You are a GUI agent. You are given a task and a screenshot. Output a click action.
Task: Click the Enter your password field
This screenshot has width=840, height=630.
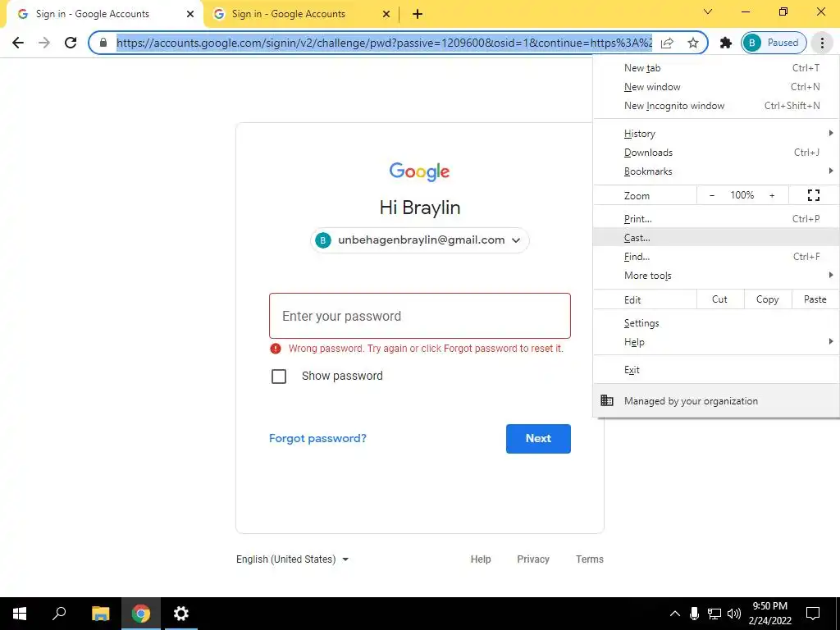coord(419,316)
